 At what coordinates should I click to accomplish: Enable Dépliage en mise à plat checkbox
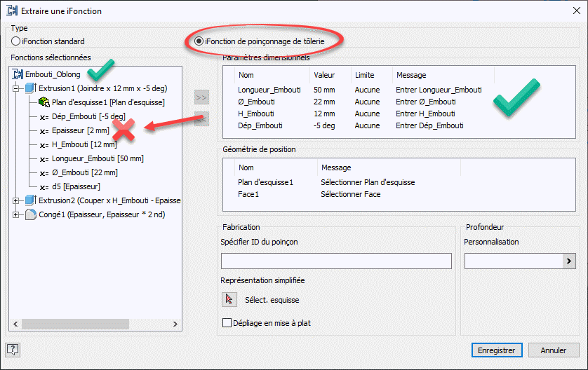(x=227, y=323)
